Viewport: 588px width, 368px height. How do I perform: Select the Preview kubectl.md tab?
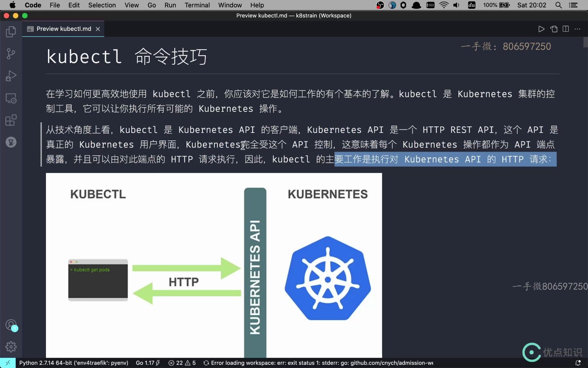point(63,29)
